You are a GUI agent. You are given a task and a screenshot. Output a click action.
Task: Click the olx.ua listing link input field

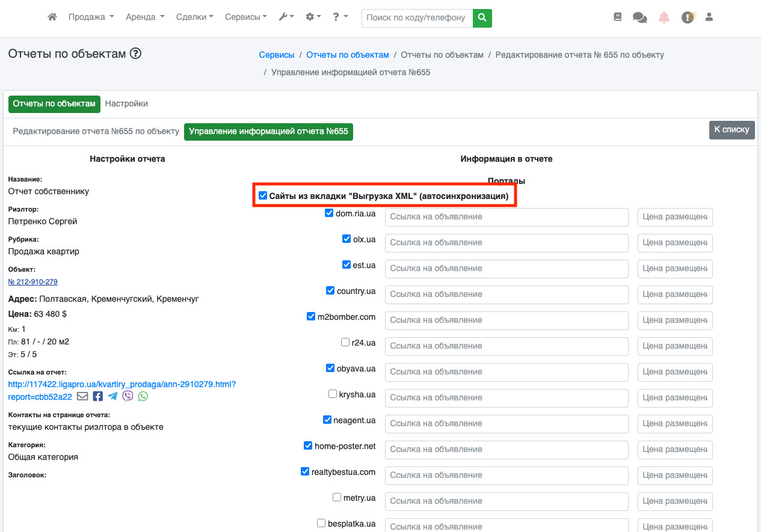coord(506,243)
